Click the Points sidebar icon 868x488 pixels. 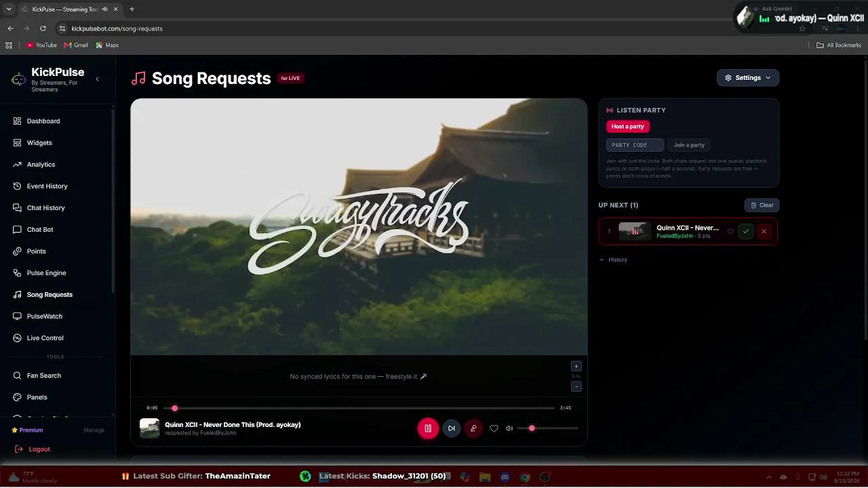pyautogui.click(x=18, y=251)
